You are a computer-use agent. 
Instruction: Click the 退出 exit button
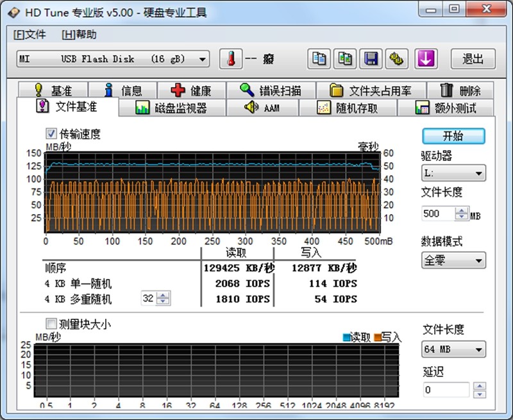coord(473,59)
